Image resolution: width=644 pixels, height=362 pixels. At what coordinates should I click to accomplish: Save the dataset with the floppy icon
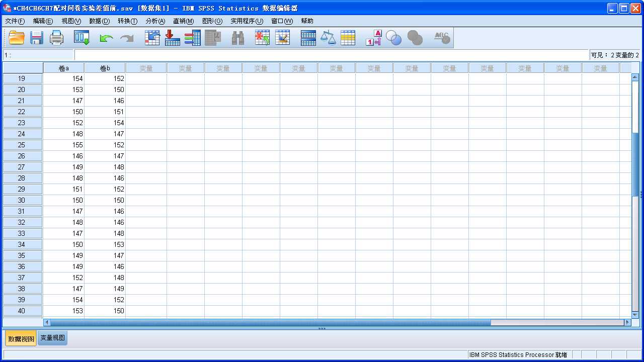click(x=37, y=38)
